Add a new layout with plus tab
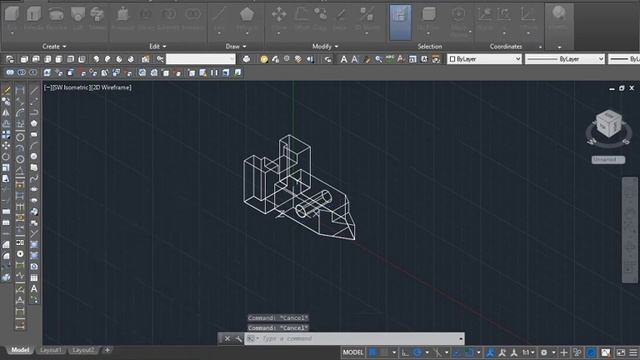Image resolution: width=640 pixels, height=360 pixels. click(x=107, y=350)
